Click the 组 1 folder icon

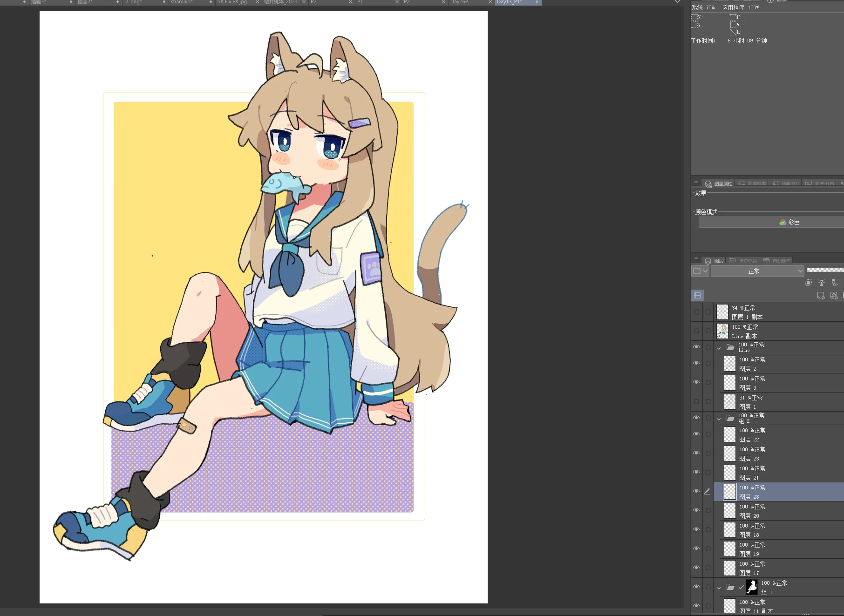(x=730, y=587)
